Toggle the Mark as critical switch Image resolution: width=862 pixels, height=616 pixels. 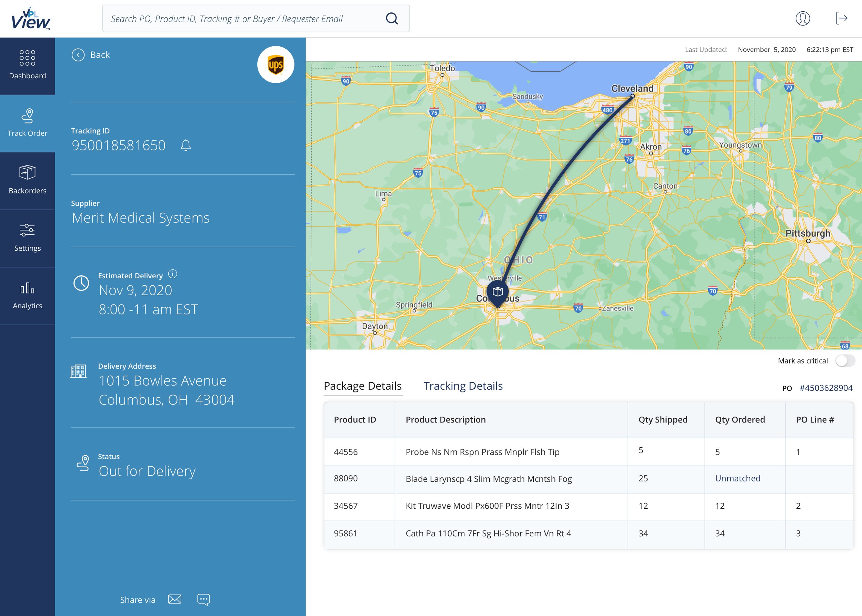tap(845, 361)
